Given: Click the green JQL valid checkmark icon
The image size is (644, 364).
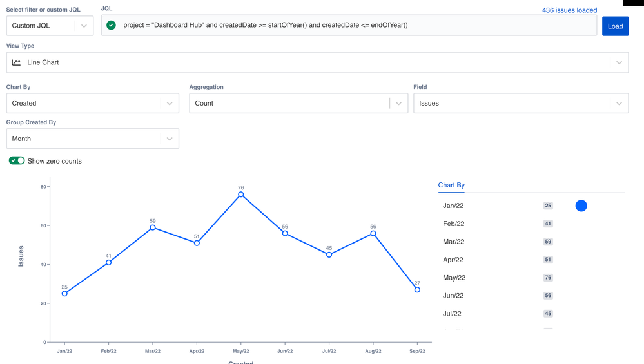Looking at the screenshot, I should click(x=112, y=26).
